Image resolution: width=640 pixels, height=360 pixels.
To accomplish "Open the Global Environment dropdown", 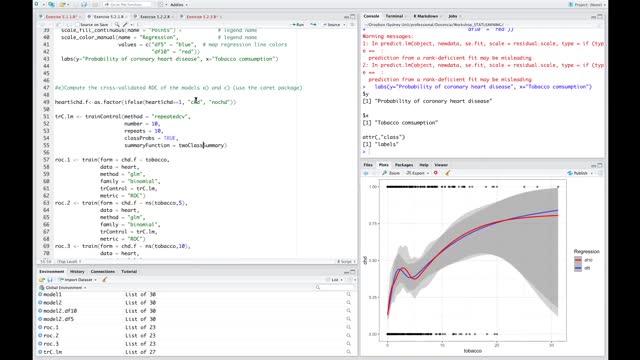I will click(63, 287).
